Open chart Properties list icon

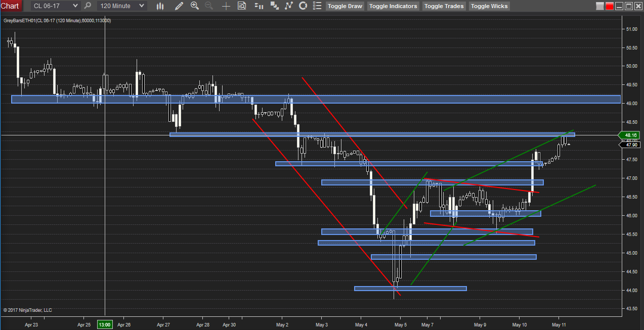tap(317, 6)
